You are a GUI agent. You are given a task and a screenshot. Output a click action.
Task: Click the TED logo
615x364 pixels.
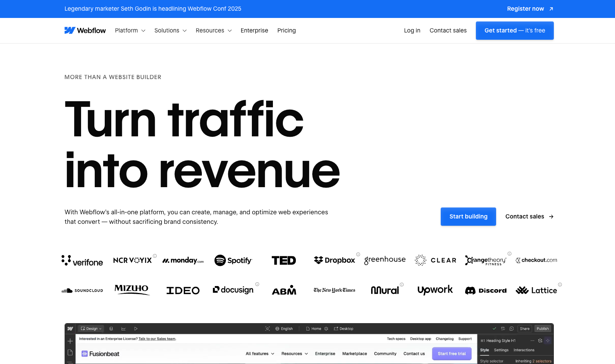(x=284, y=260)
